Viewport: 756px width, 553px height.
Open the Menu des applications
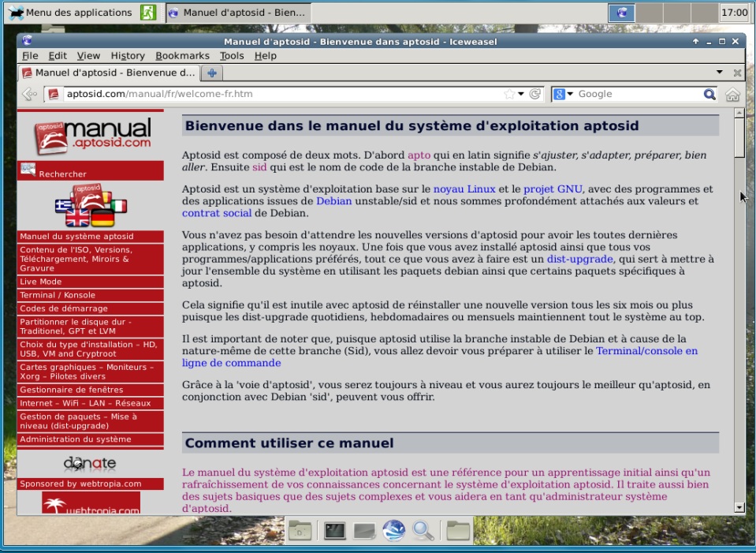click(x=70, y=13)
